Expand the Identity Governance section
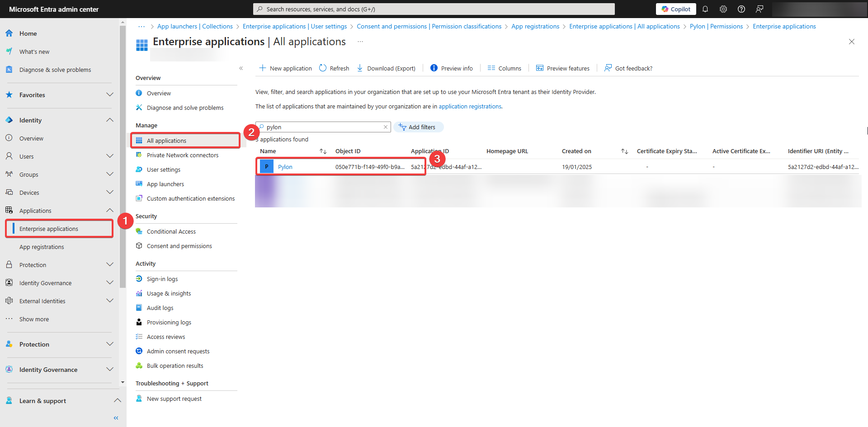The width and height of the screenshot is (868, 427). [x=109, y=282]
